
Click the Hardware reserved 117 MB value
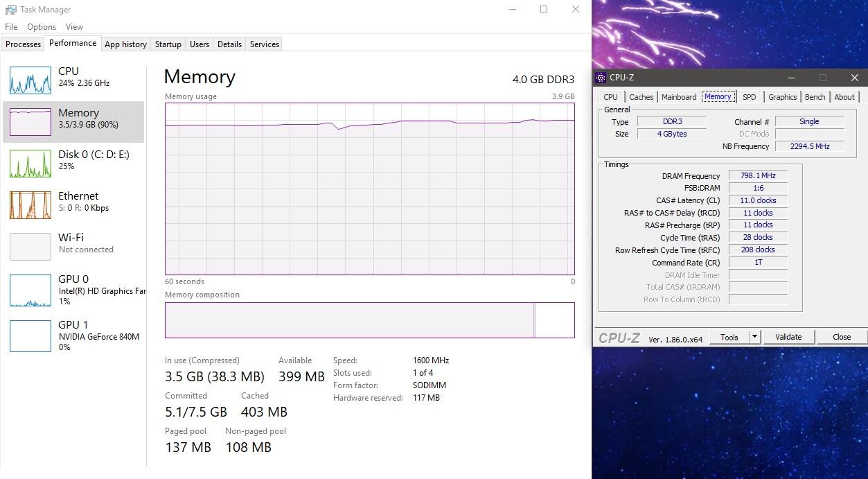426,398
